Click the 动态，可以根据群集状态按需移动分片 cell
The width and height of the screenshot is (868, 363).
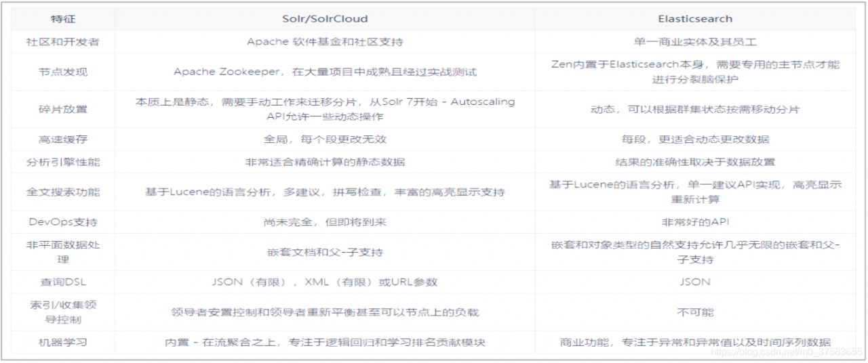(695, 109)
